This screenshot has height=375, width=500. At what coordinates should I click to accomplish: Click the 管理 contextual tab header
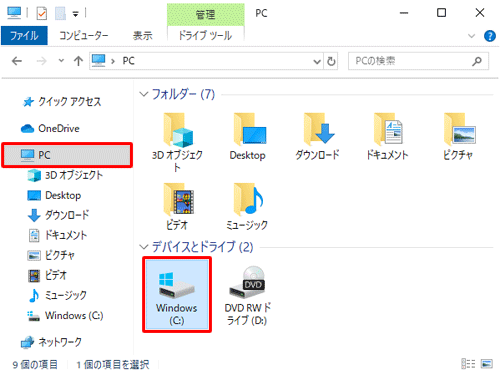coord(205,15)
